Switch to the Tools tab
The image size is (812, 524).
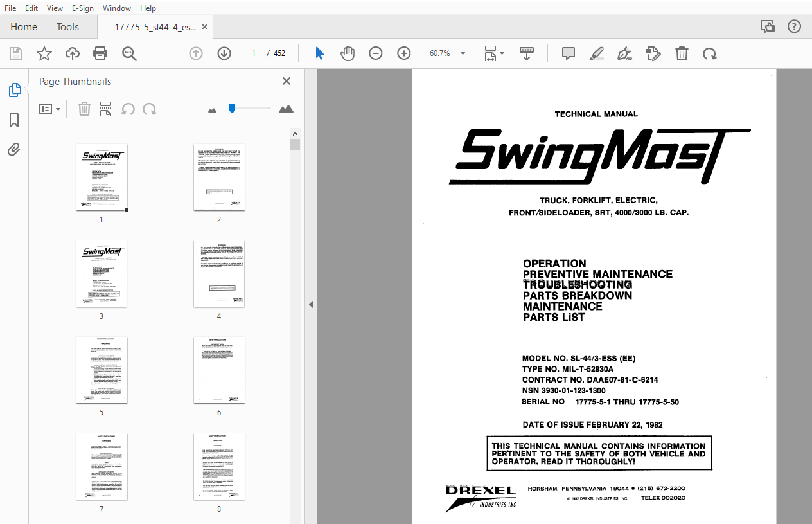67,26
